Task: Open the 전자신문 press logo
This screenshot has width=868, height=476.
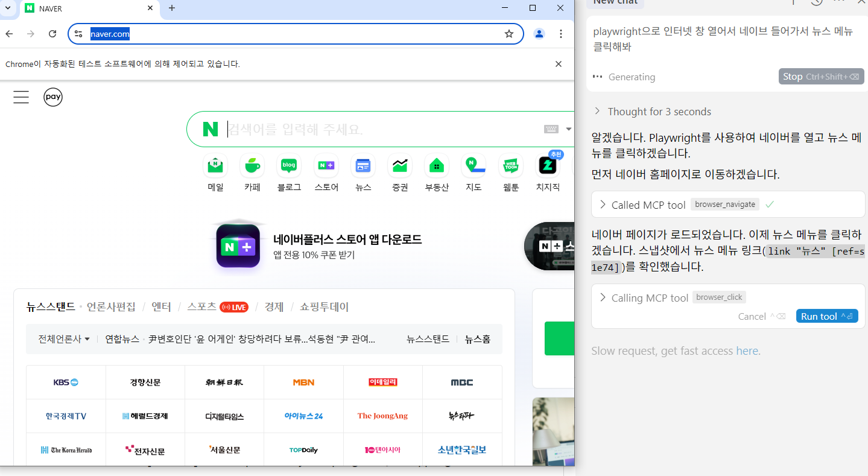Action: pyautogui.click(x=145, y=449)
